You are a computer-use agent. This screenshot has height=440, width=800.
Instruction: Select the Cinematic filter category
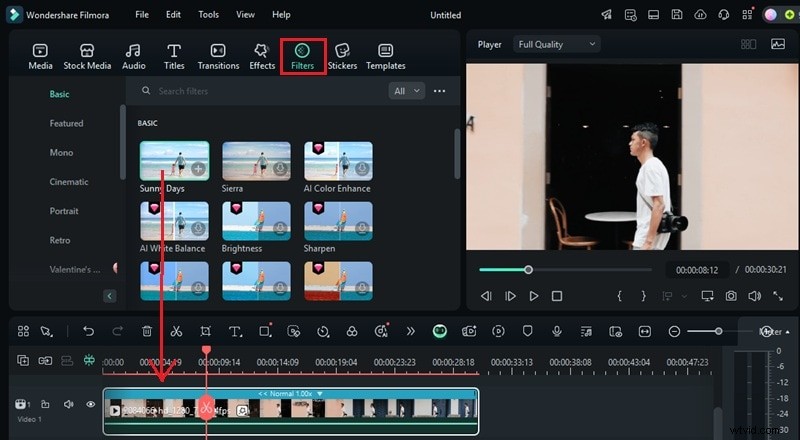click(69, 181)
